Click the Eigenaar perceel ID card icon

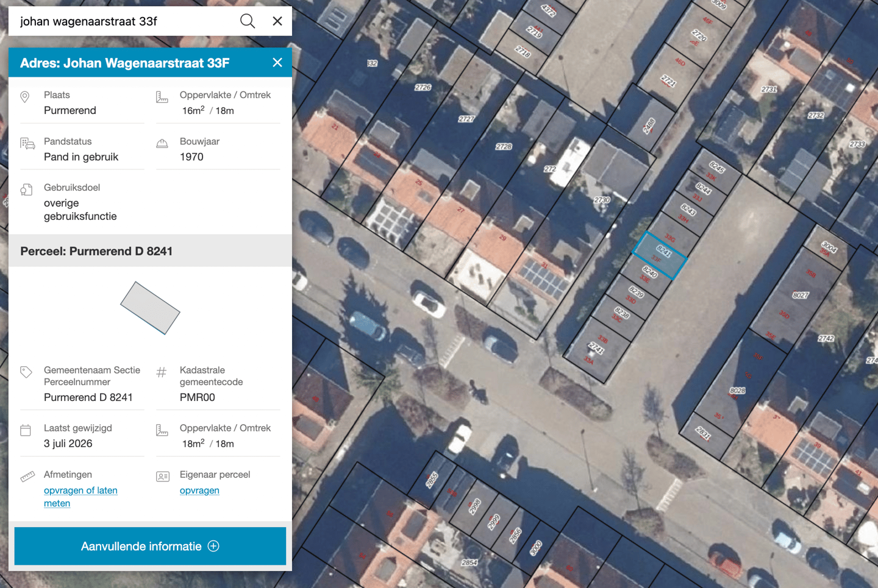163,476
